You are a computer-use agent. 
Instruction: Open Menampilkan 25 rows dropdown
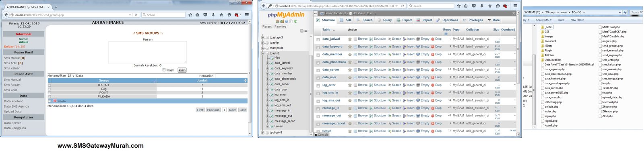71,75
